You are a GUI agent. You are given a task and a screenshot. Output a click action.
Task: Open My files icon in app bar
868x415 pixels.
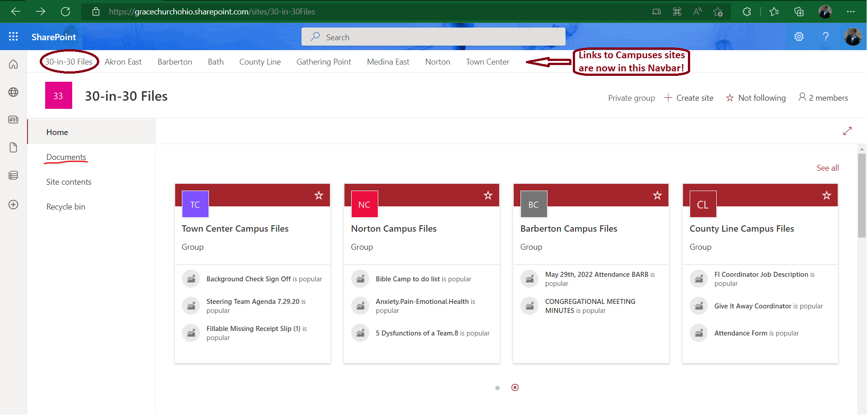pos(14,148)
